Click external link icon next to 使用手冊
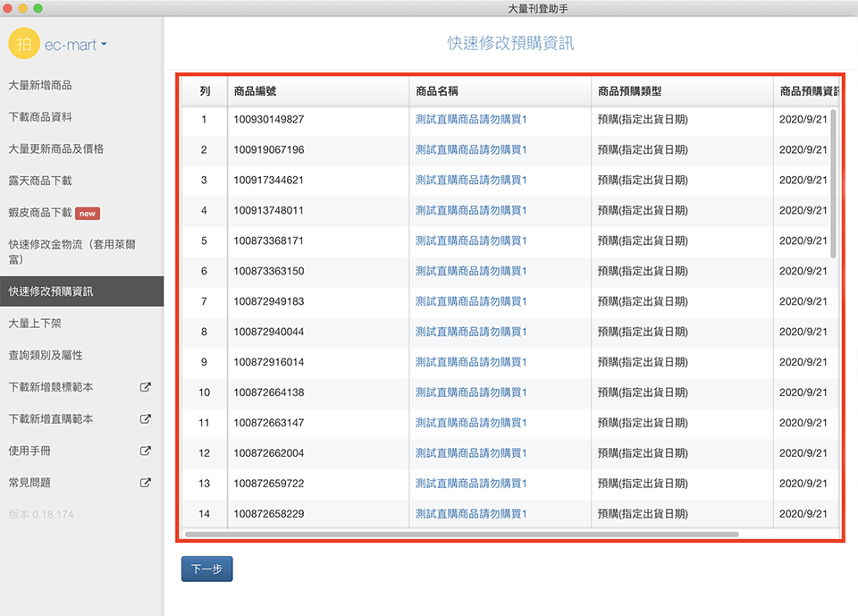Viewport: 858px width, 616px height. [146, 451]
